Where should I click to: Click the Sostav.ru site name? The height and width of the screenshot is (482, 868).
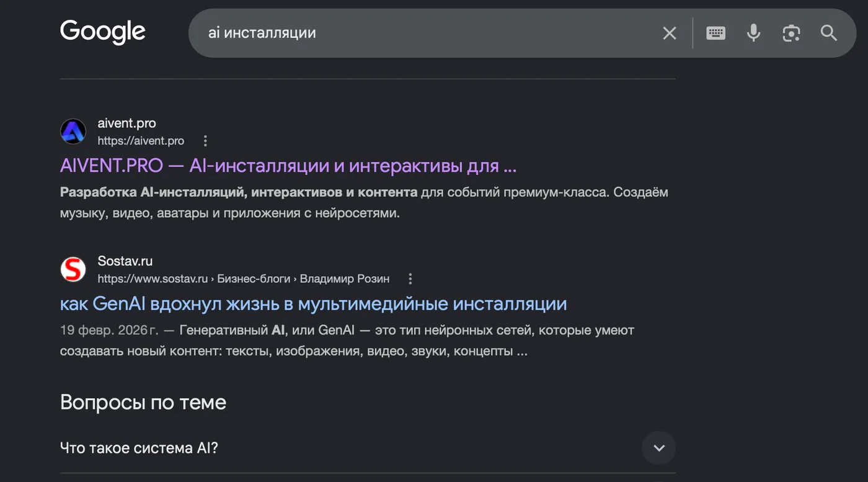click(x=125, y=261)
